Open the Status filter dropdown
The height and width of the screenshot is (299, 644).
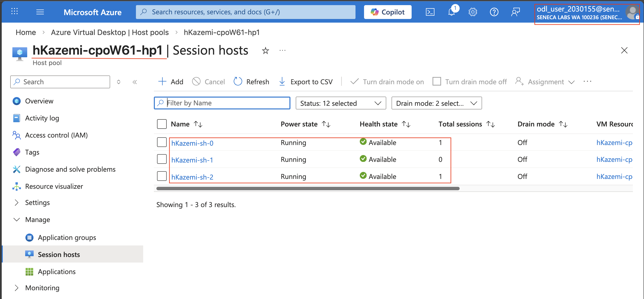(341, 103)
